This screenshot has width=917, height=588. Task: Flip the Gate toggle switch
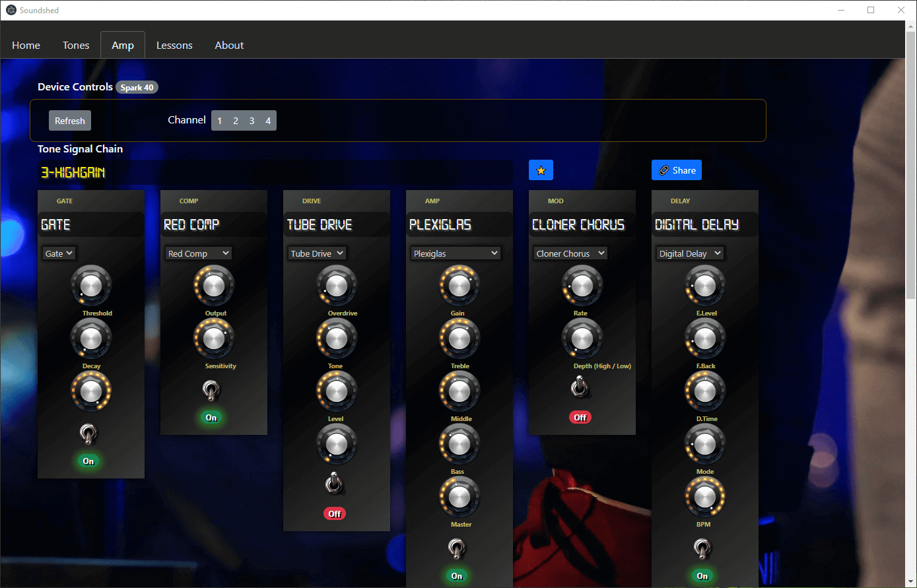tap(88, 434)
